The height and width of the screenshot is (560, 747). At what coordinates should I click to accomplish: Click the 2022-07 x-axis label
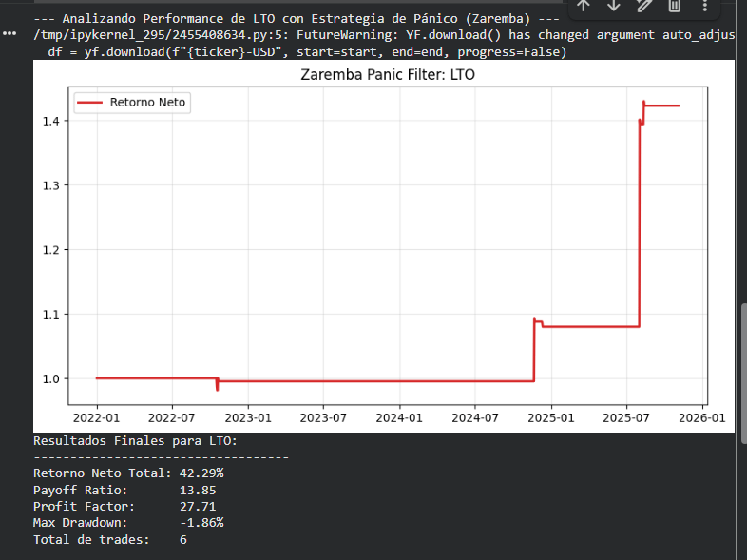point(171,418)
